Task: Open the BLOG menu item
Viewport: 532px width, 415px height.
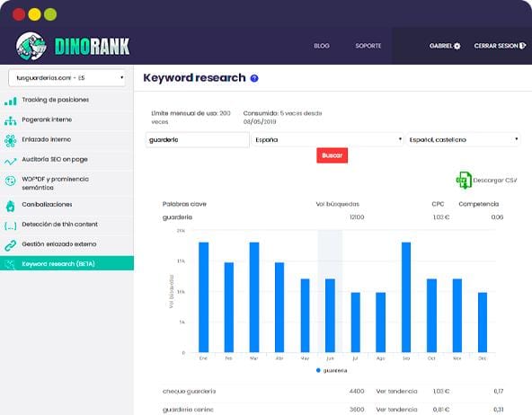Action: (x=322, y=46)
